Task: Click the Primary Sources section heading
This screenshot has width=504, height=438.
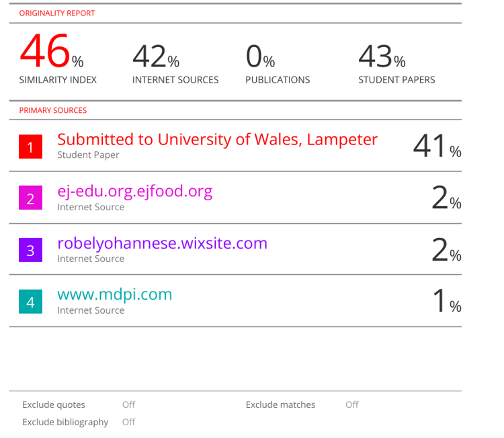Action: pyautogui.click(x=52, y=110)
